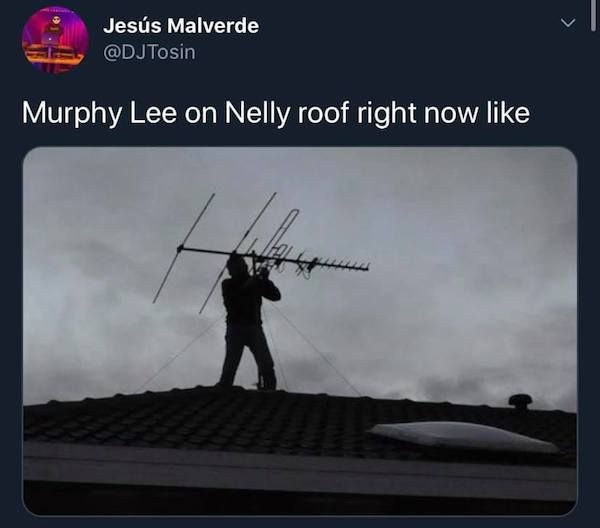Viewport: 600px width, 528px height.
Task: Open the tweet options chevron menu
Action: [x=568, y=23]
